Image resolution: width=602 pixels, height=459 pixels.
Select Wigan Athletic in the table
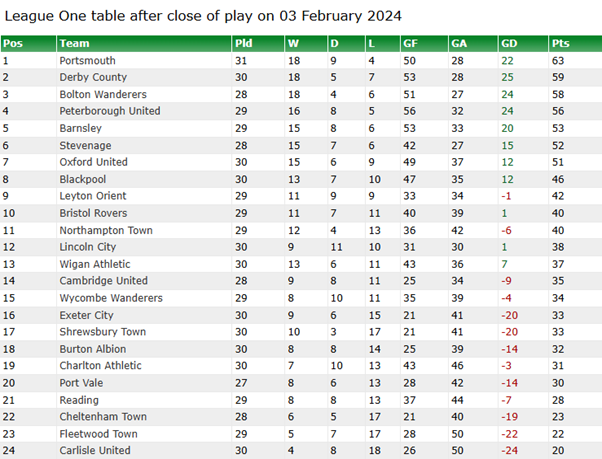(95, 264)
